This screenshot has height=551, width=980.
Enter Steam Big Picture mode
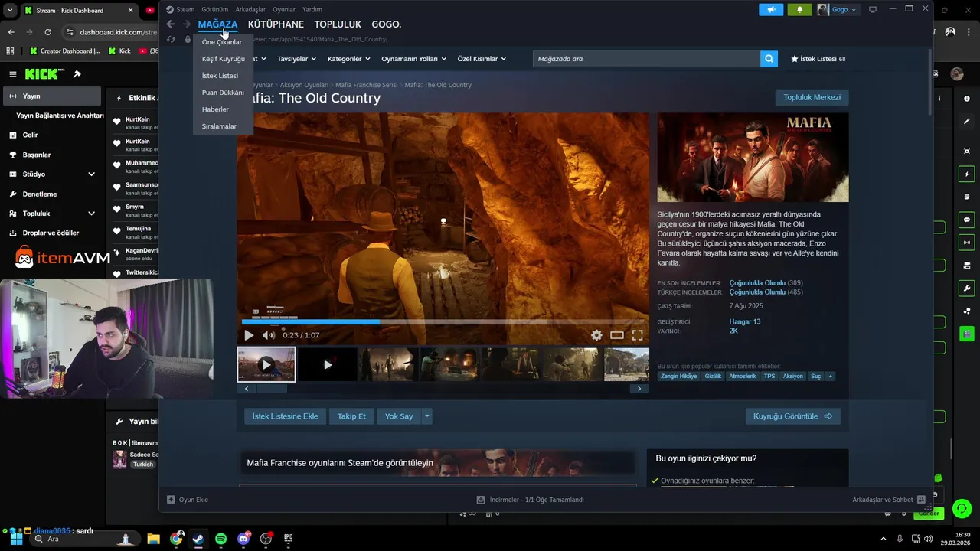tap(872, 9)
